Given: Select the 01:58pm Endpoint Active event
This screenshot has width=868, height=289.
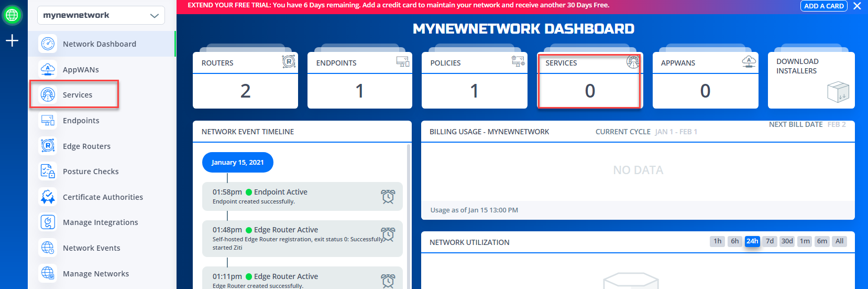Looking at the screenshot, I should pyautogui.click(x=302, y=196).
